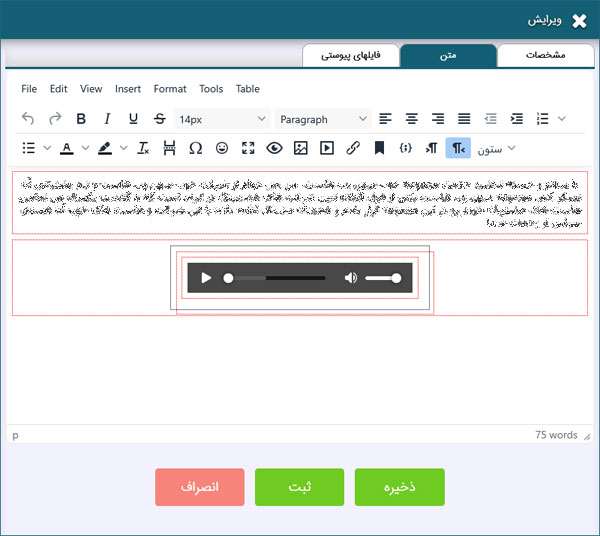Insert a numbered list
The width and height of the screenshot is (600, 536).
pyautogui.click(x=542, y=119)
